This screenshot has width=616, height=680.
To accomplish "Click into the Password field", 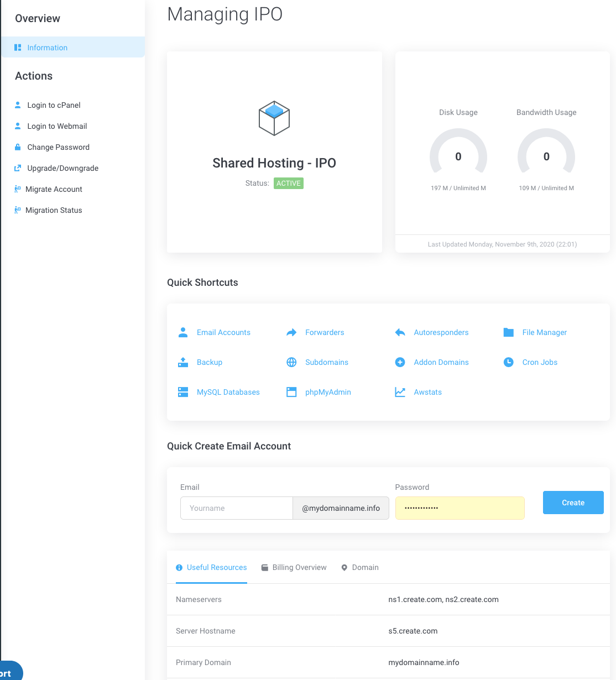I will [460, 508].
